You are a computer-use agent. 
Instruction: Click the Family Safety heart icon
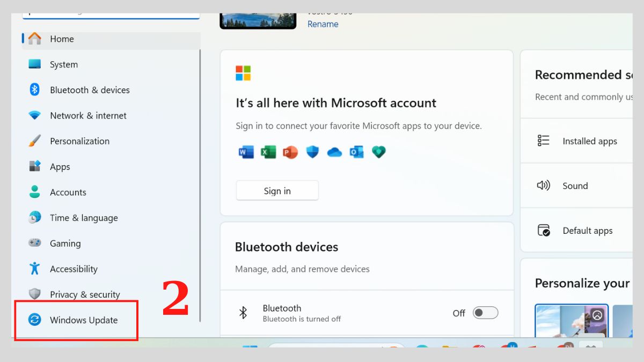pyautogui.click(x=379, y=152)
